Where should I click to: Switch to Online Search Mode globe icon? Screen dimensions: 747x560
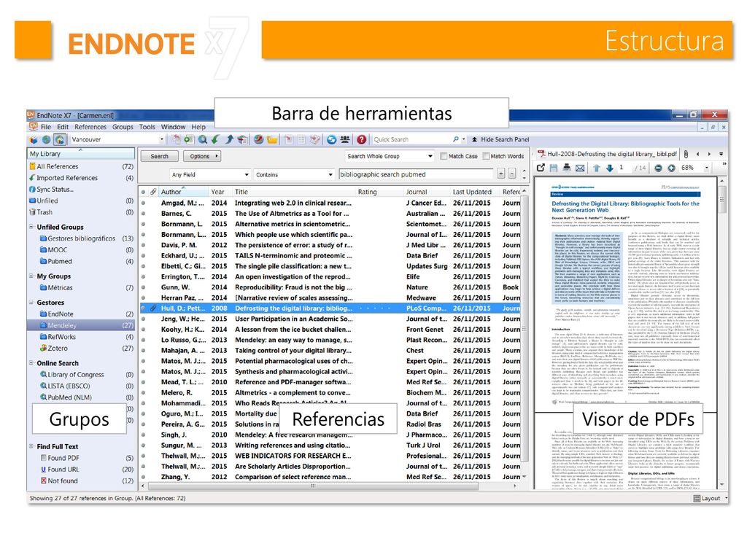46,139
